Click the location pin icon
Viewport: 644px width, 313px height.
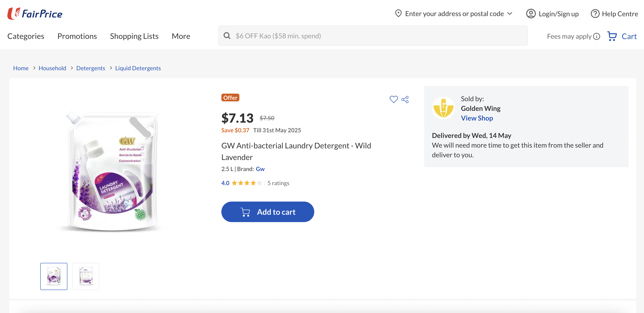398,14
